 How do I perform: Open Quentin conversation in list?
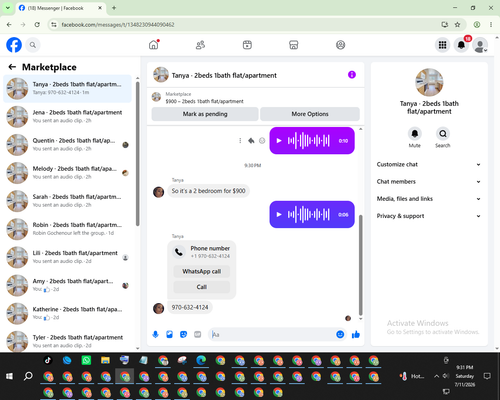coord(67,145)
